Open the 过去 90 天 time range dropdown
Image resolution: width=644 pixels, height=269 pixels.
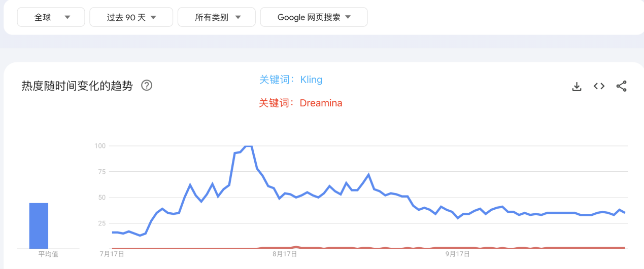pyautogui.click(x=131, y=17)
